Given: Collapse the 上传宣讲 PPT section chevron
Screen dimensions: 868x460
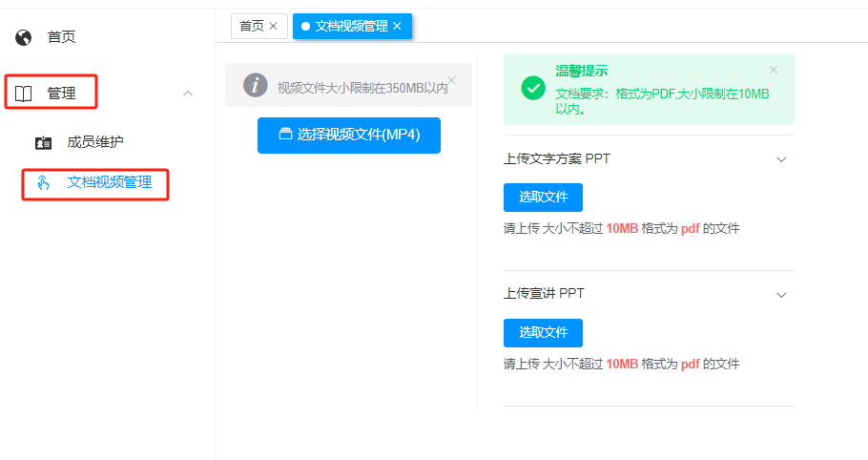Looking at the screenshot, I should click(x=781, y=295).
